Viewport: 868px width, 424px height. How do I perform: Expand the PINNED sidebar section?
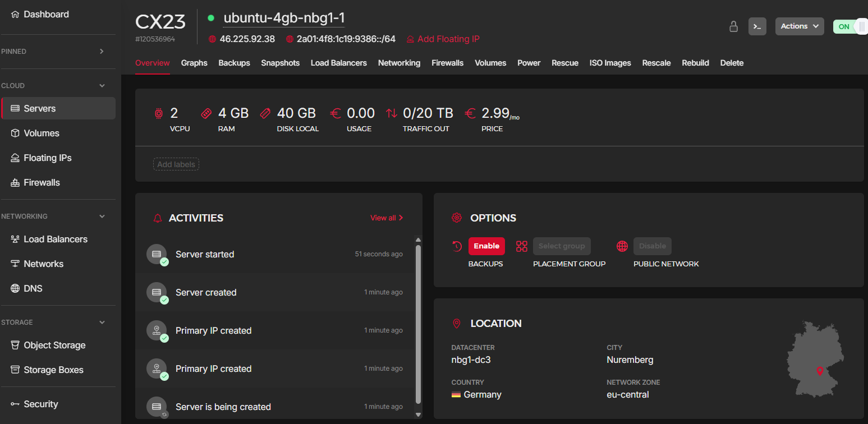(x=102, y=51)
